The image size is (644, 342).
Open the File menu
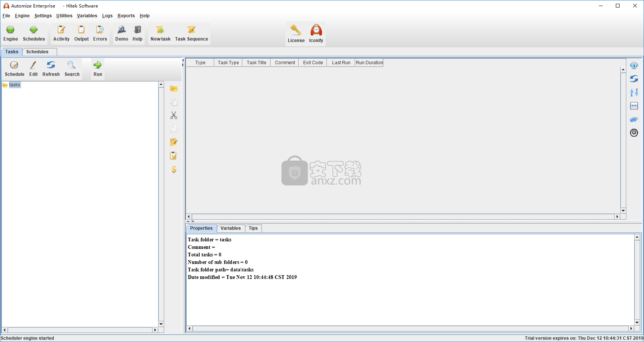[x=6, y=16]
